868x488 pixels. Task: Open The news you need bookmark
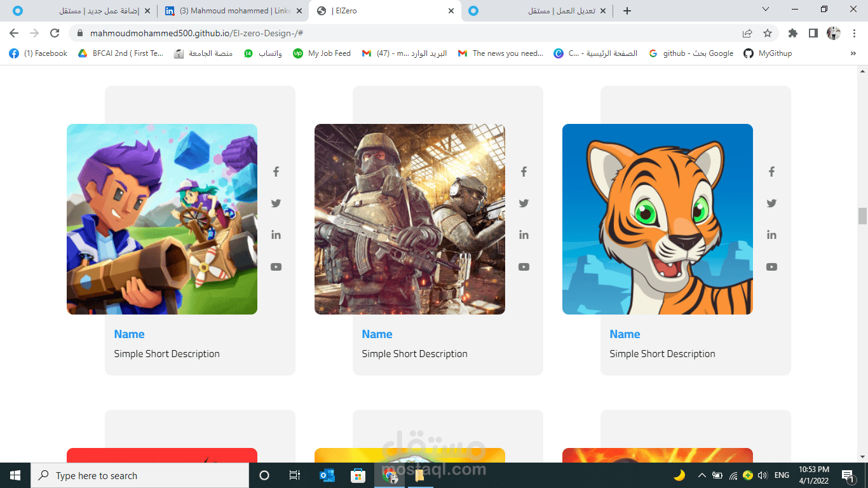coord(501,53)
